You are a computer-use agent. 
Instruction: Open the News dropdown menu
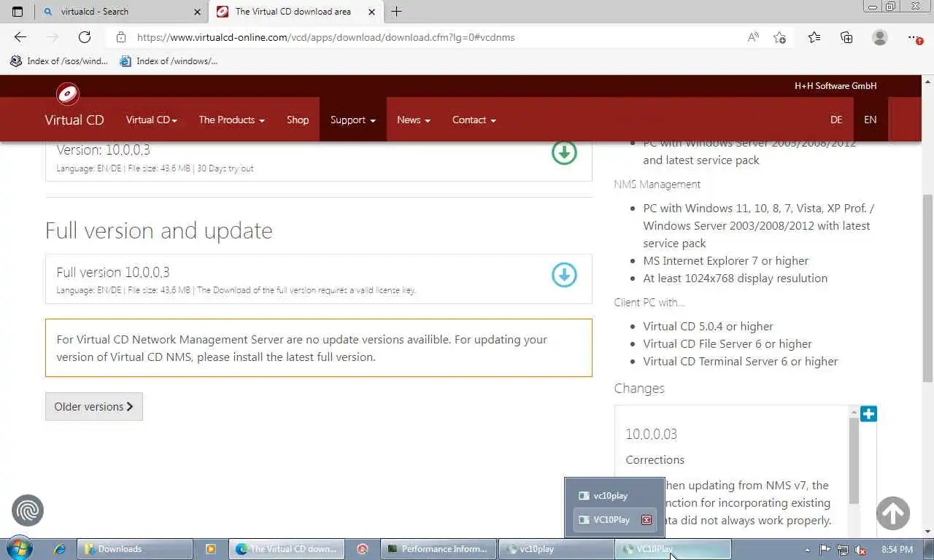[x=413, y=120]
